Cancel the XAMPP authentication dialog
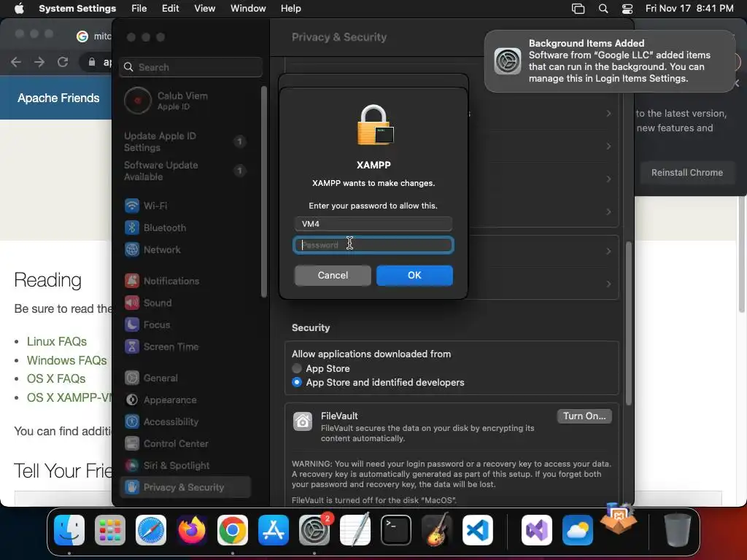Screen dimensions: 747x560 (333, 275)
